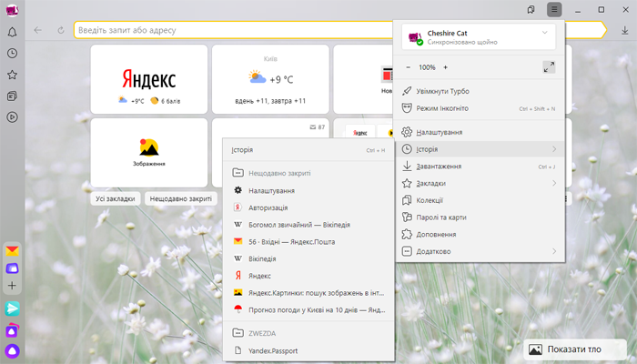
Task: Open Колекції menu item
Action: 480,200
